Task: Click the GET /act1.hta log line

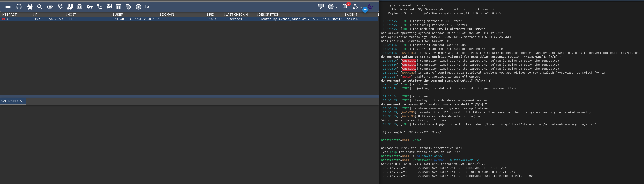Action: pos(445,168)
